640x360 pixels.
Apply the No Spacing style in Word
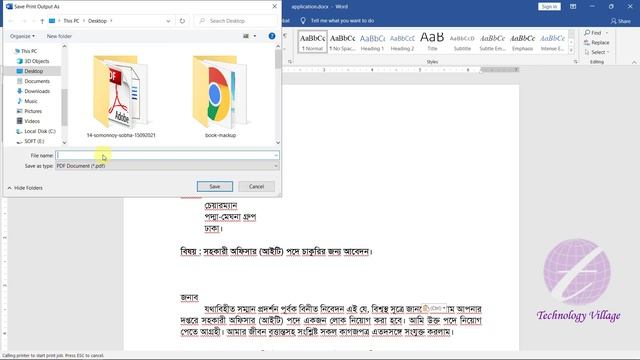click(x=342, y=42)
